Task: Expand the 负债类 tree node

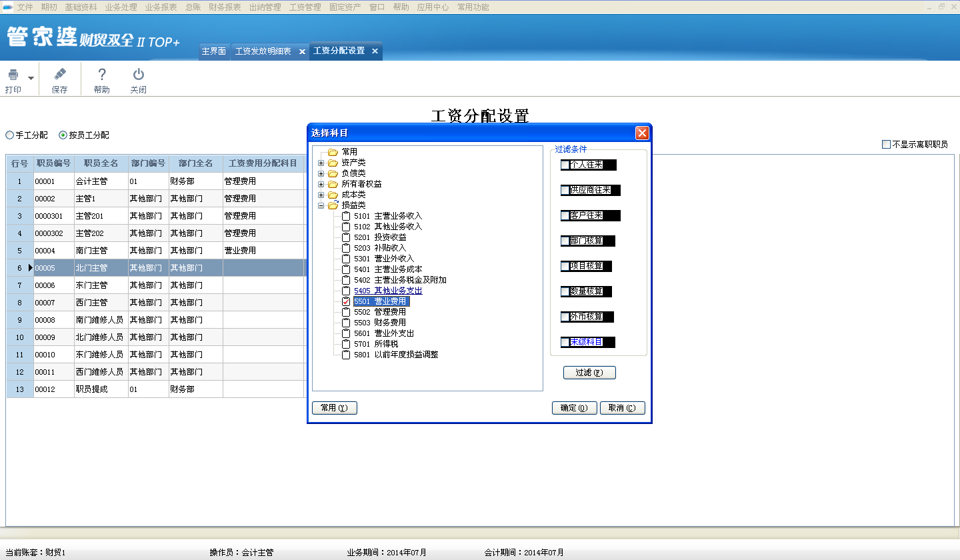Action: click(x=321, y=173)
